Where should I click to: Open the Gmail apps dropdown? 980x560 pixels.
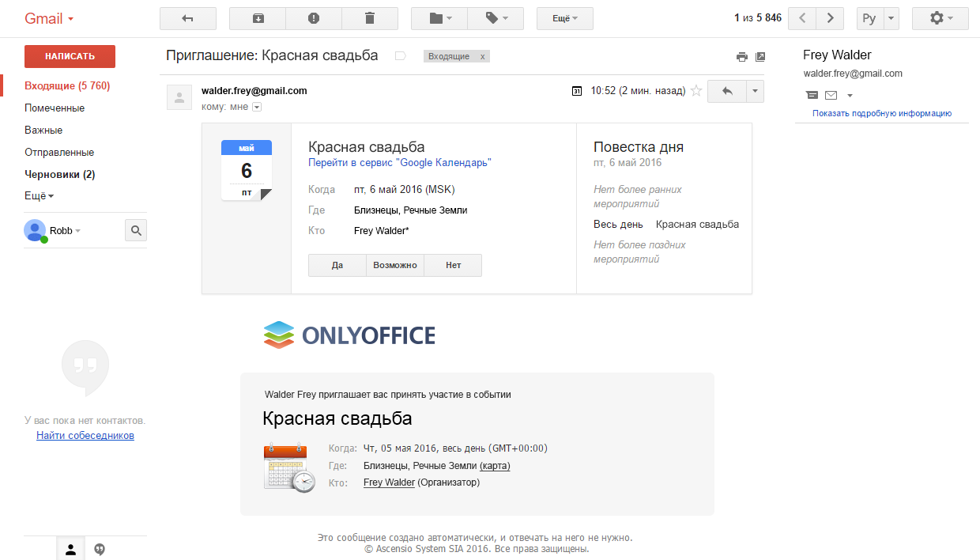point(49,18)
